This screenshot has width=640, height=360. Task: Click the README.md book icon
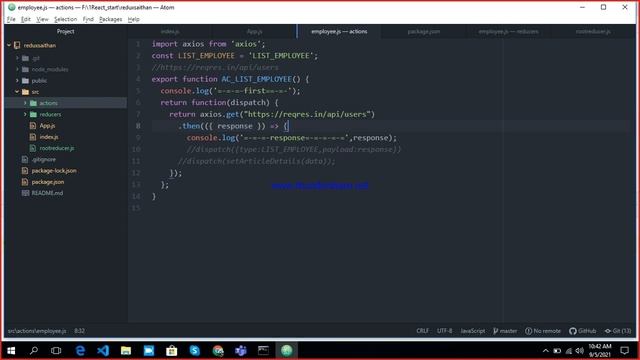coord(25,193)
